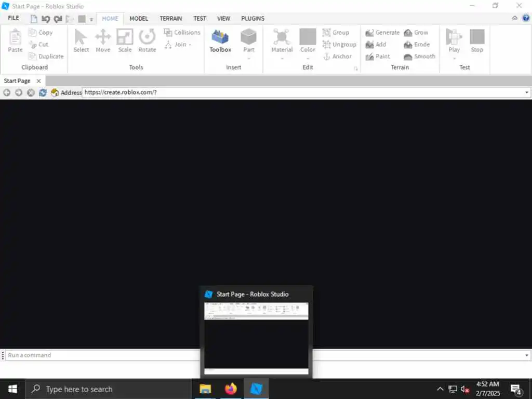
Task: Expand the Part dropdown arrow
Action: pos(249,58)
